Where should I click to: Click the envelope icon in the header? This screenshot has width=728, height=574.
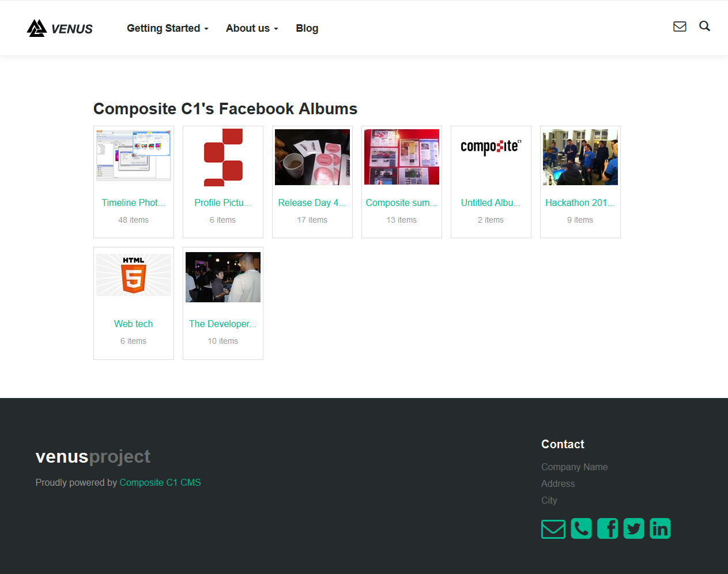click(680, 27)
